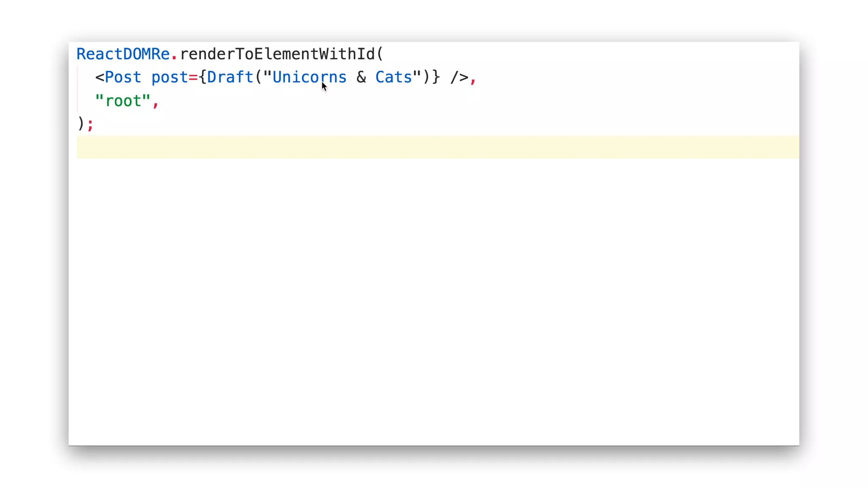Click the highlighted empty current line
Screen dimensions: 868x488
click(x=424, y=147)
